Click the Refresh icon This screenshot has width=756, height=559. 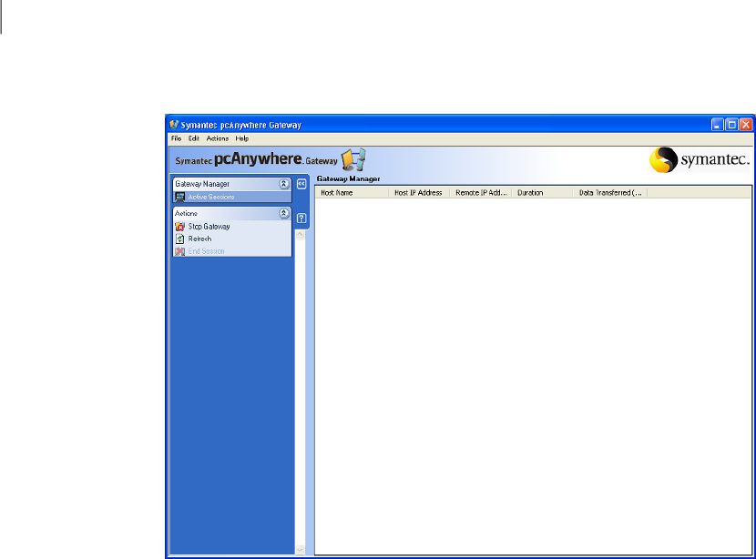coord(179,239)
